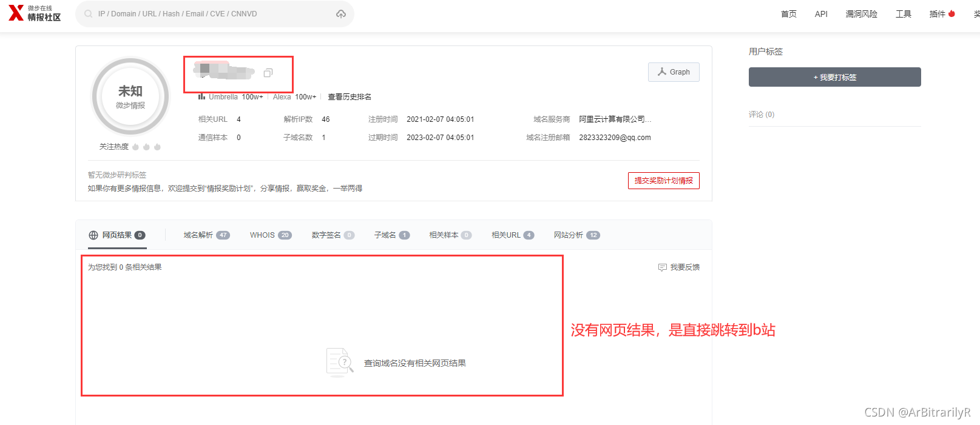Switch to the 网页结果 tab

tap(117, 235)
